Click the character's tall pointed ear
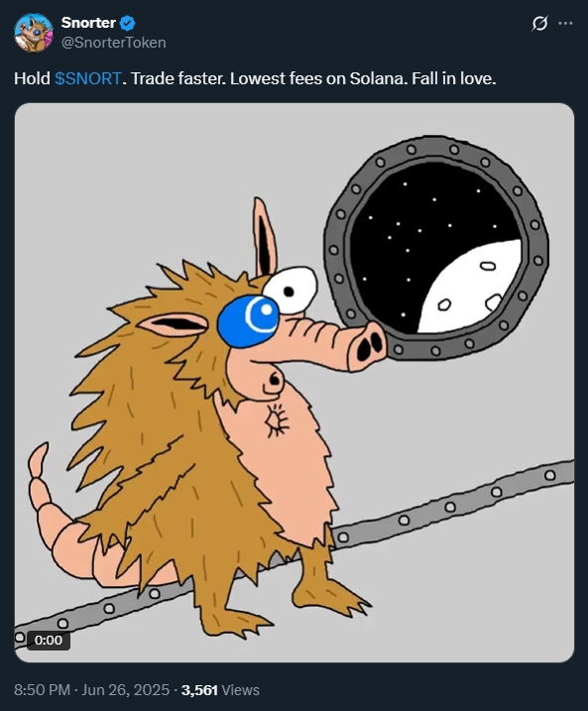 click(265, 237)
